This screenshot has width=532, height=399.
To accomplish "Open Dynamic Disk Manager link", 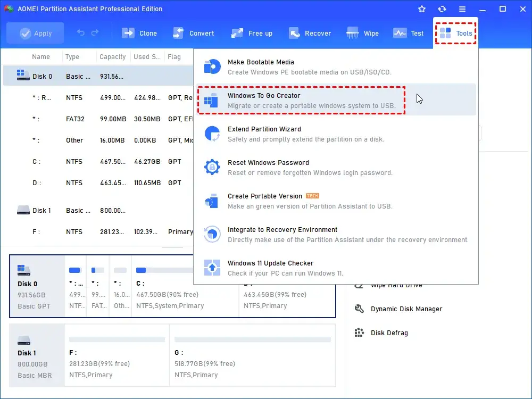I will 406,309.
